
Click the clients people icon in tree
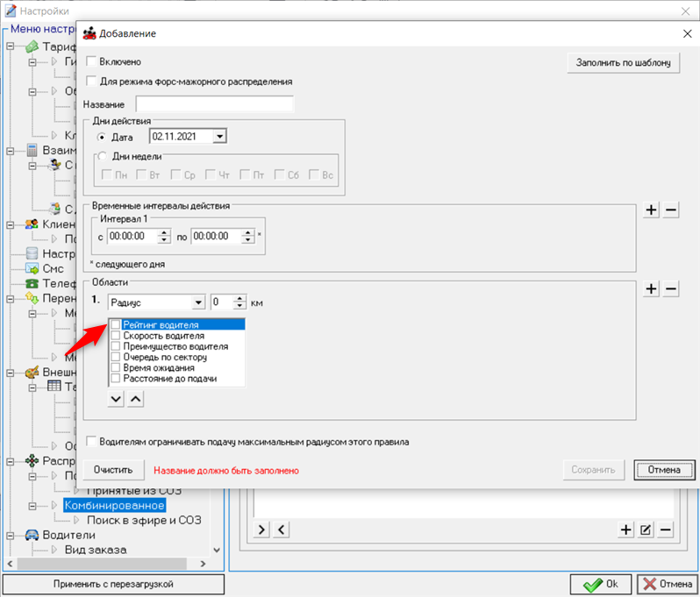32,224
